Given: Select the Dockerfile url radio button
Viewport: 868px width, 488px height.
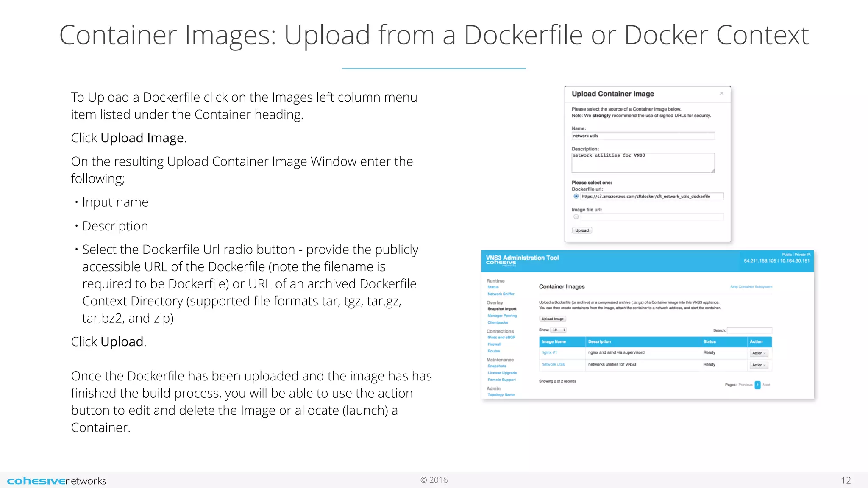Looking at the screenshot, I should pos(576,196).
